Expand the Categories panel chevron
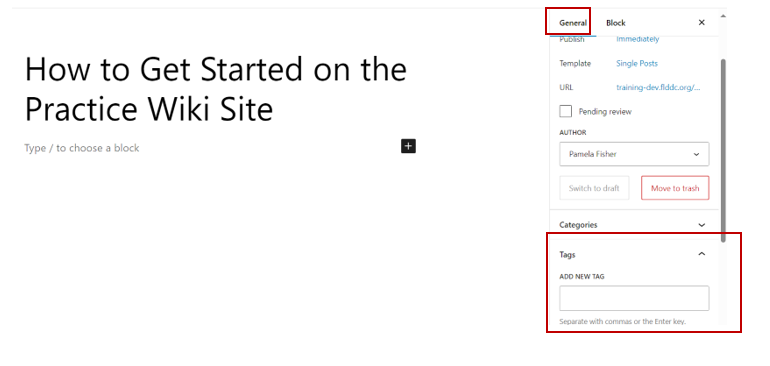Screen dimensions: 770x366 click(702, 225)
